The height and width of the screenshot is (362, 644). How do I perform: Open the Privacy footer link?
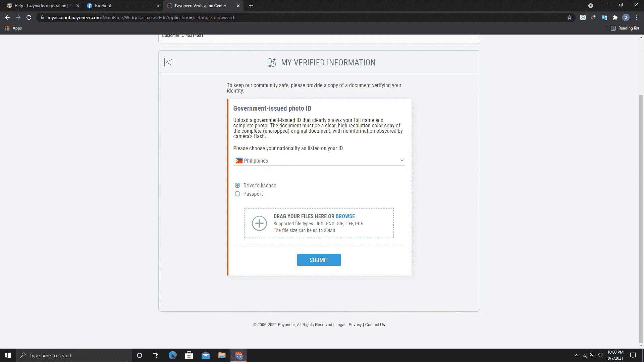pos(355,325)
